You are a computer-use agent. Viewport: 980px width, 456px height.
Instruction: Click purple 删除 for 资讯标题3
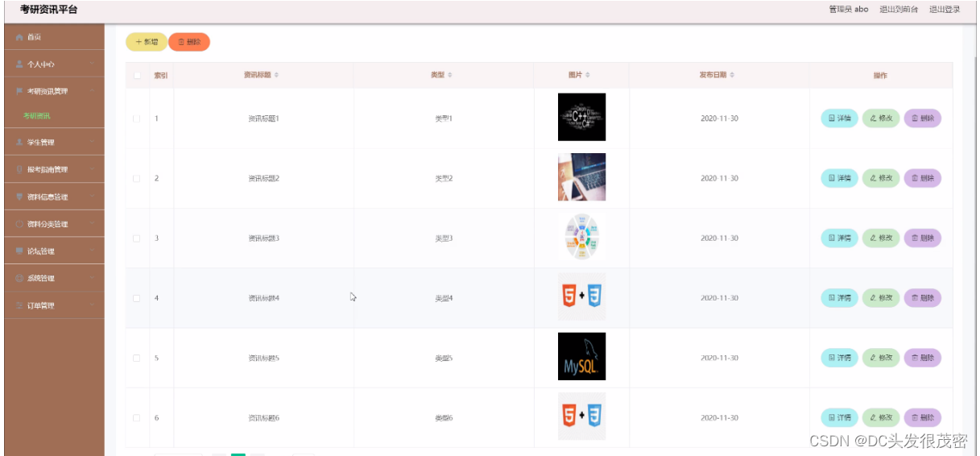[923, 238]
